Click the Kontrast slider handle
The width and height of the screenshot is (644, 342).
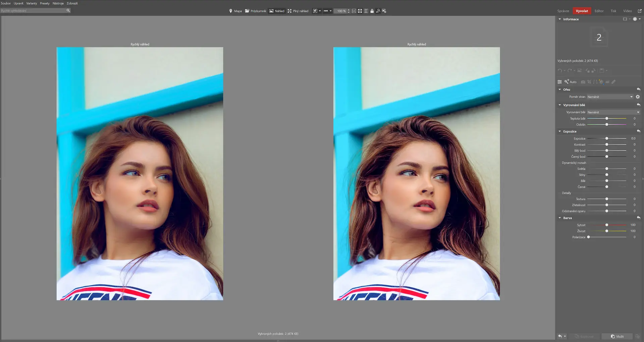[607, 145]
